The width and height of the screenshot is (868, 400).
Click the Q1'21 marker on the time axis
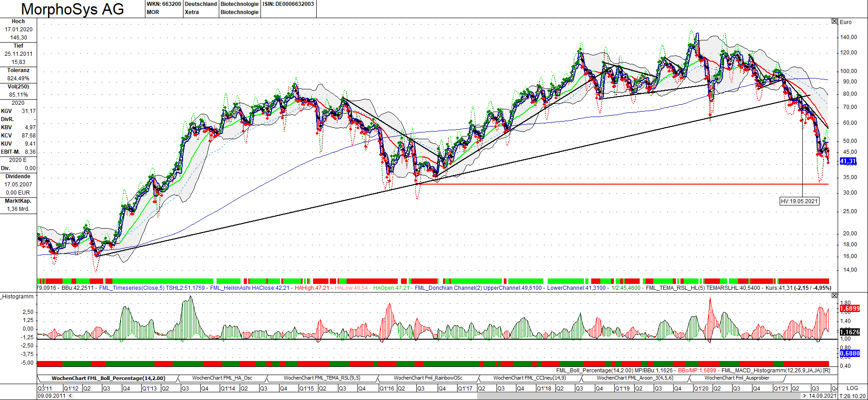point(781,389)
